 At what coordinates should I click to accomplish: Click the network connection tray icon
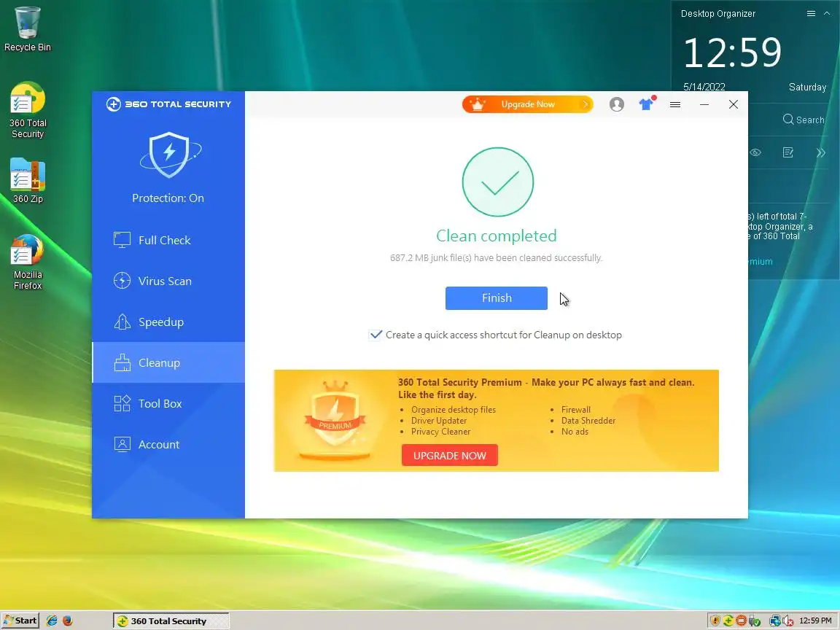tap(774, 621)
